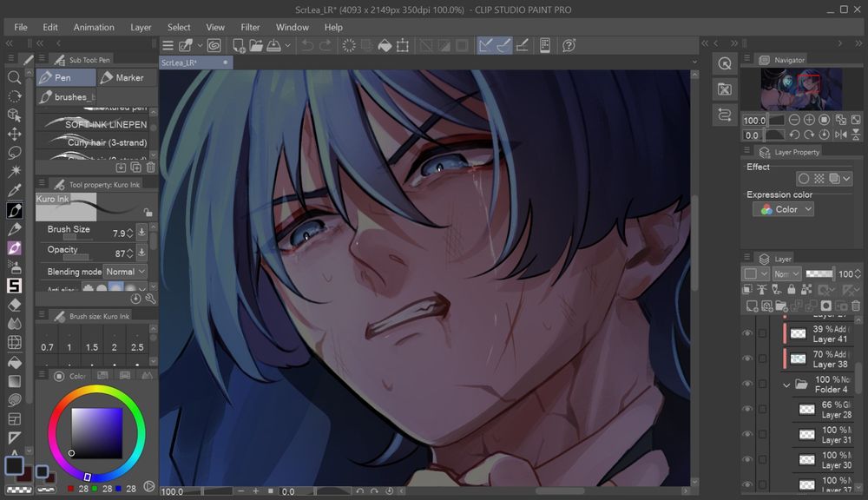Click the zoom in plus icon in Navigator
868x500 pixels.
pos(809,120)
